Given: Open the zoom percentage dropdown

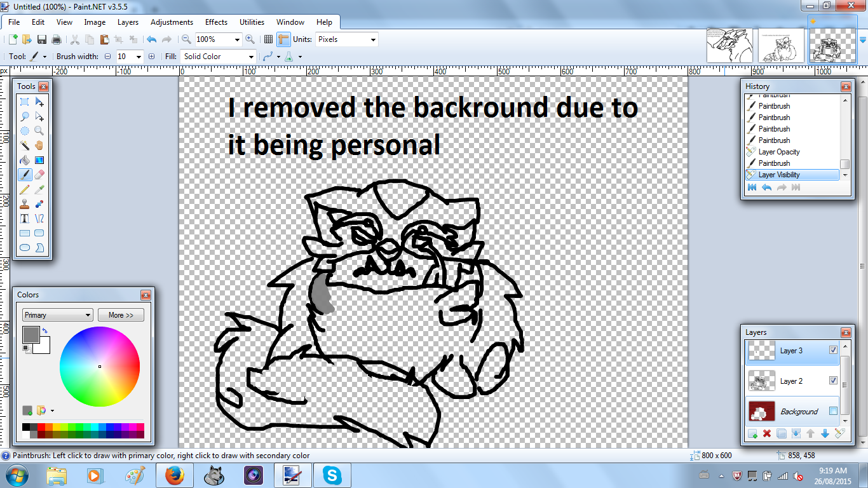Looking at the screenshot, I should [x=237, y=39].
